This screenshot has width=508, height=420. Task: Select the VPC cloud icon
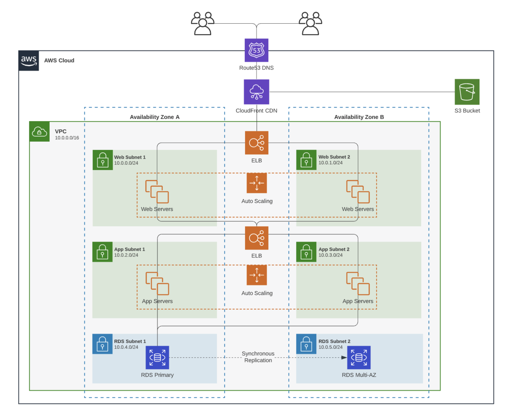(x=39, y=132)
